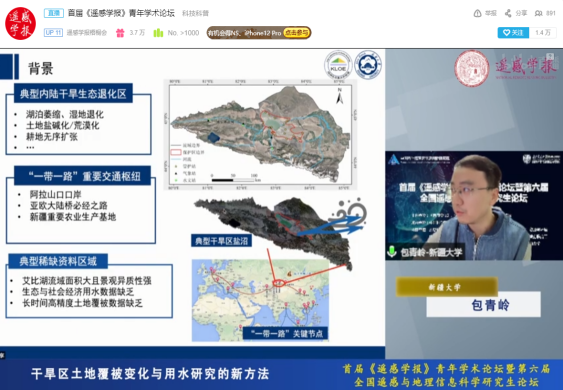Click the 点击参与 promotion button

[x=297, y=33]
